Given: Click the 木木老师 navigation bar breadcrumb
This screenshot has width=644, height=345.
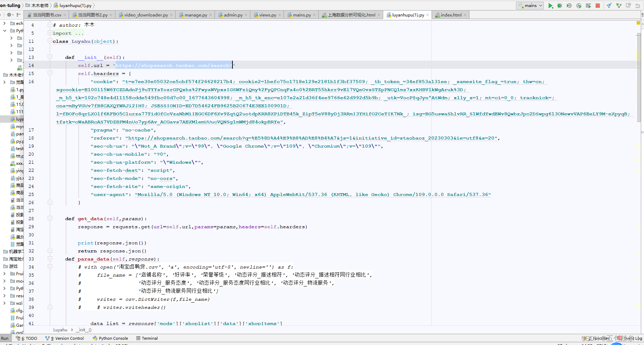Looking at the screenshot, I should [x=37, y=6].
